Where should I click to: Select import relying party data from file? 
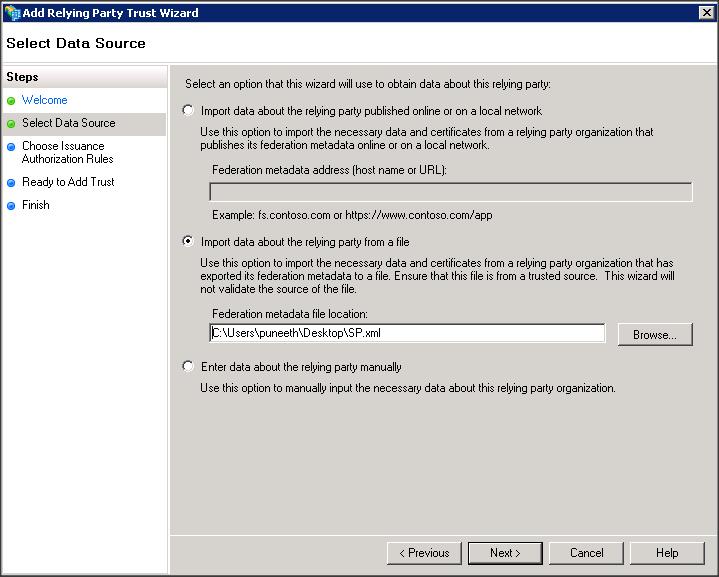tap(189, 242)
